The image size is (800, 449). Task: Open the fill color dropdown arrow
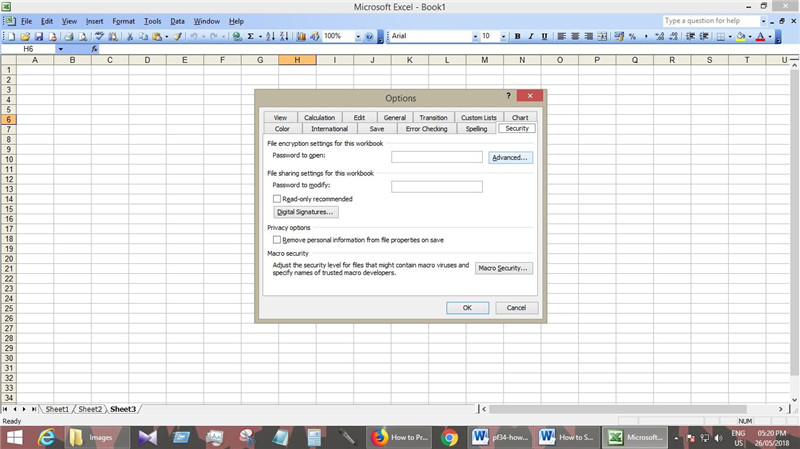pyautogui.click(x=750, y=36)
